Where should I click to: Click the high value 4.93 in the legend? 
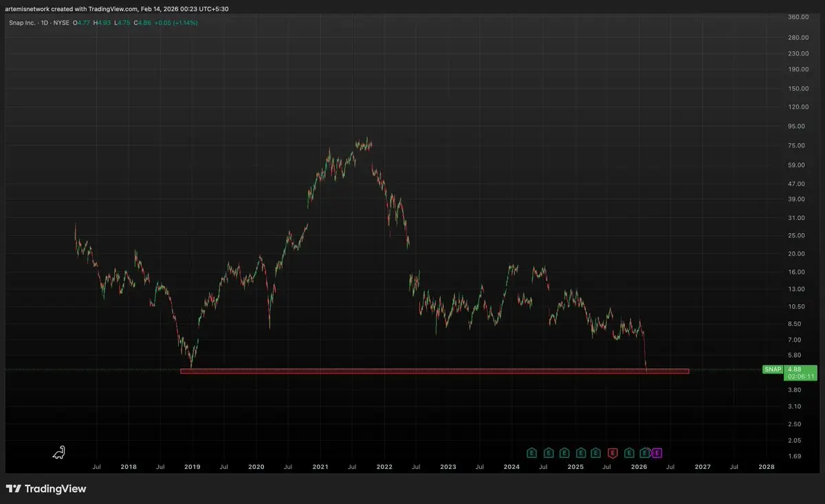click(105, 23)
